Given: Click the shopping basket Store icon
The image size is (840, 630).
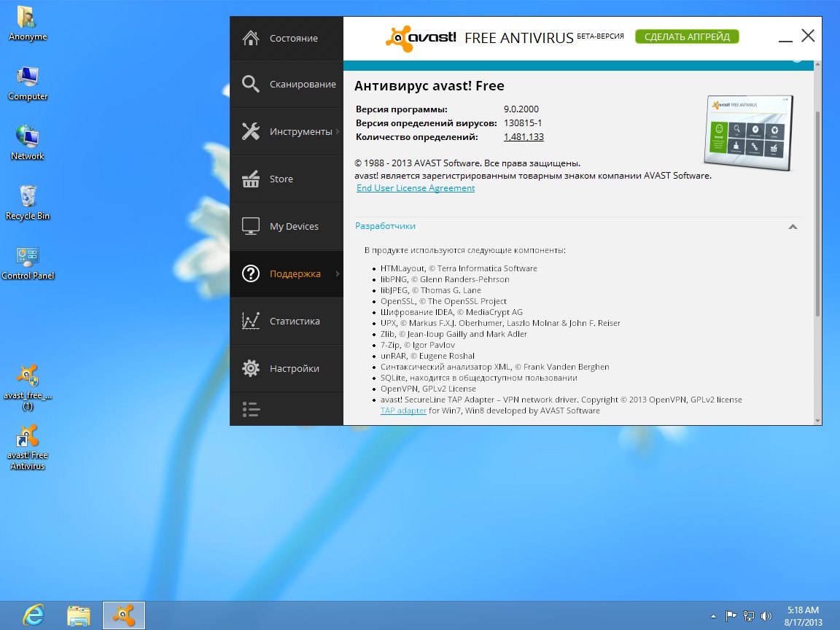Looking at the screenshot, I should (250, 179).
